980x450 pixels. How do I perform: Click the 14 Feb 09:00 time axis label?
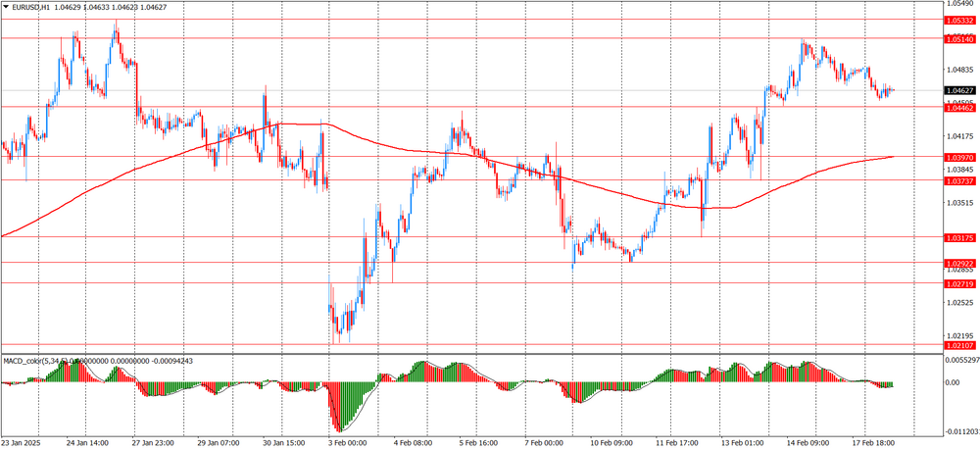813,443
